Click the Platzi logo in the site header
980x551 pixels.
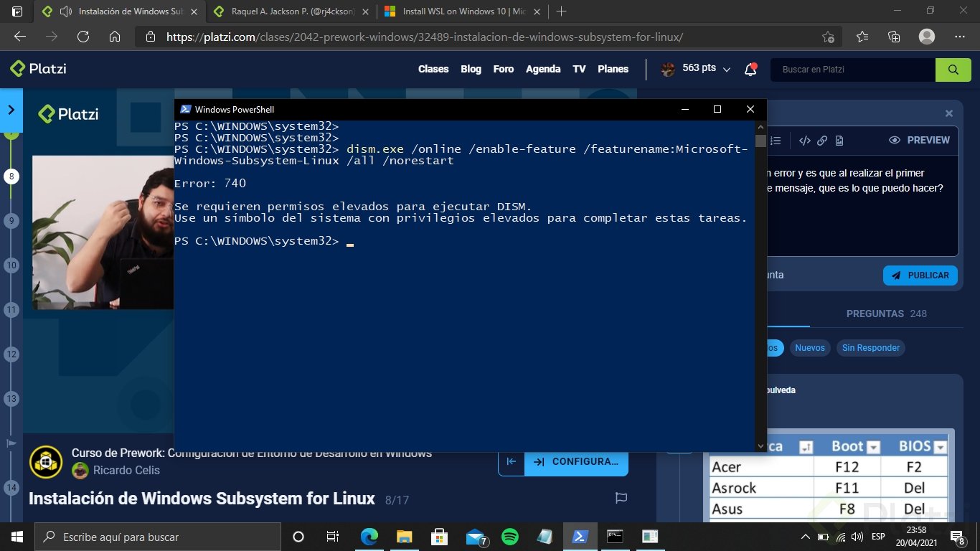pos(38,69)
